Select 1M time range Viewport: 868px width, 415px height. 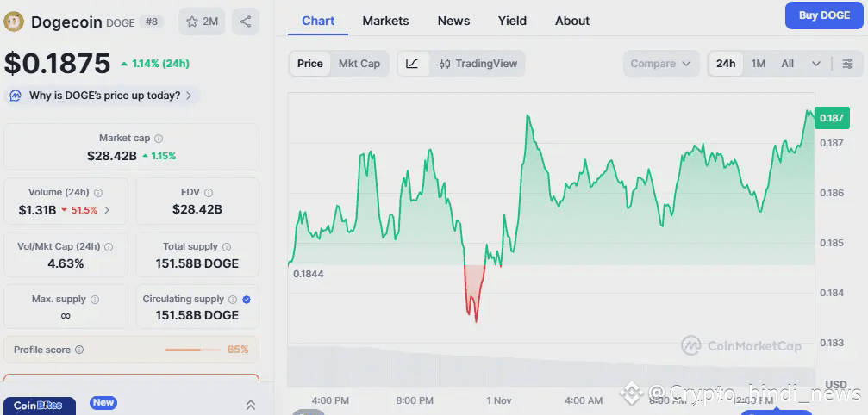758,64
